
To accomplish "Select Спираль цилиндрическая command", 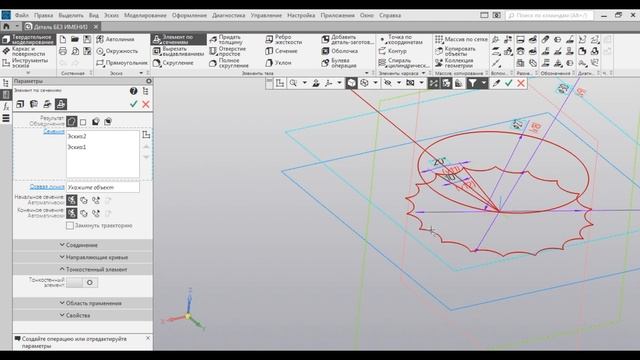I will coord(404,63).
